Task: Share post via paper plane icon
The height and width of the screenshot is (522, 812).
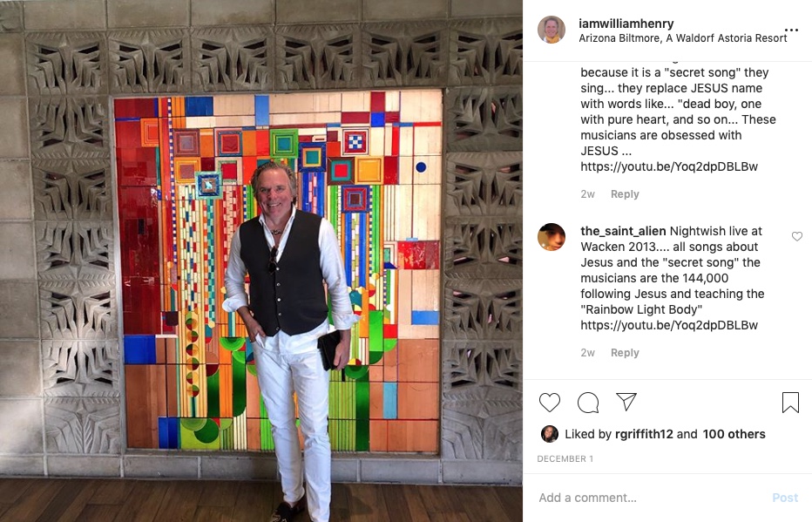Action: [x=626, y=402]
